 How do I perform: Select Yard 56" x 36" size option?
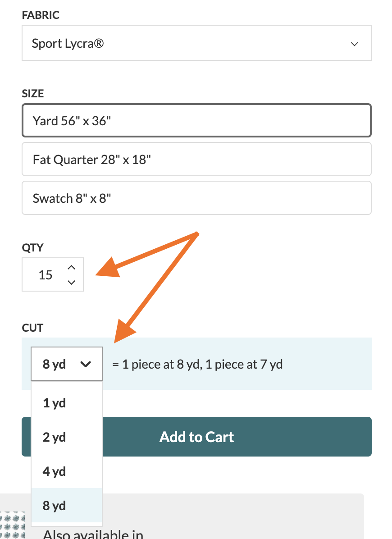196,120
